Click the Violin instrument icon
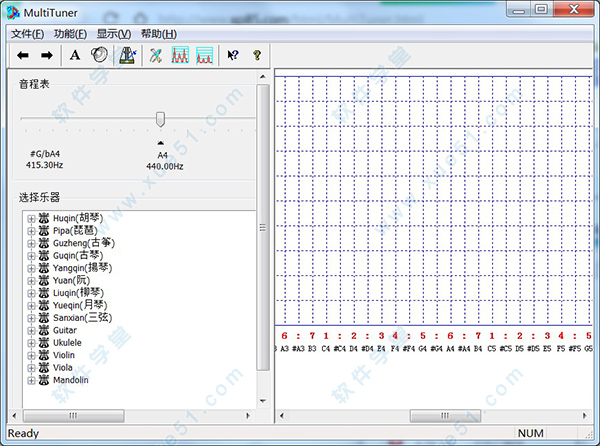 (x=44, y=355)
